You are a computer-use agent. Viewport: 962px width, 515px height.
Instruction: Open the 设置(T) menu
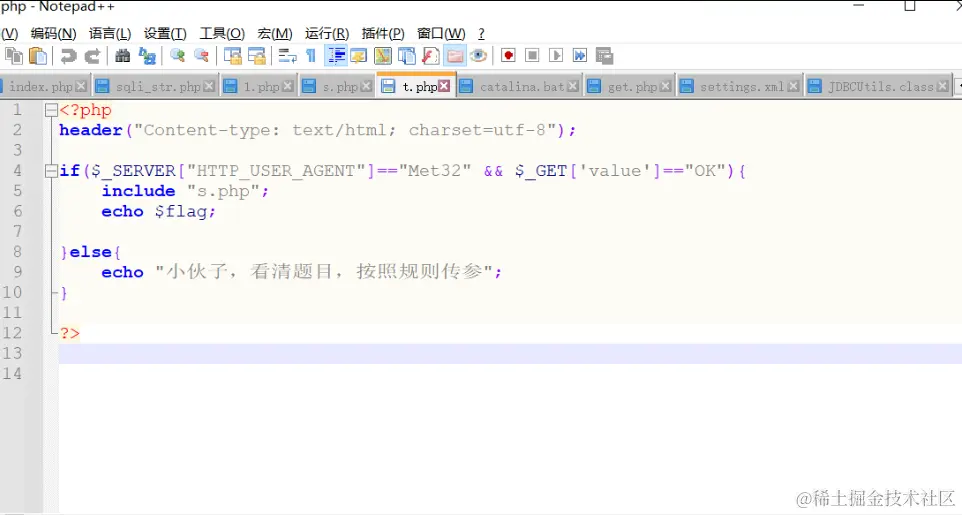(x=166, y=34)
